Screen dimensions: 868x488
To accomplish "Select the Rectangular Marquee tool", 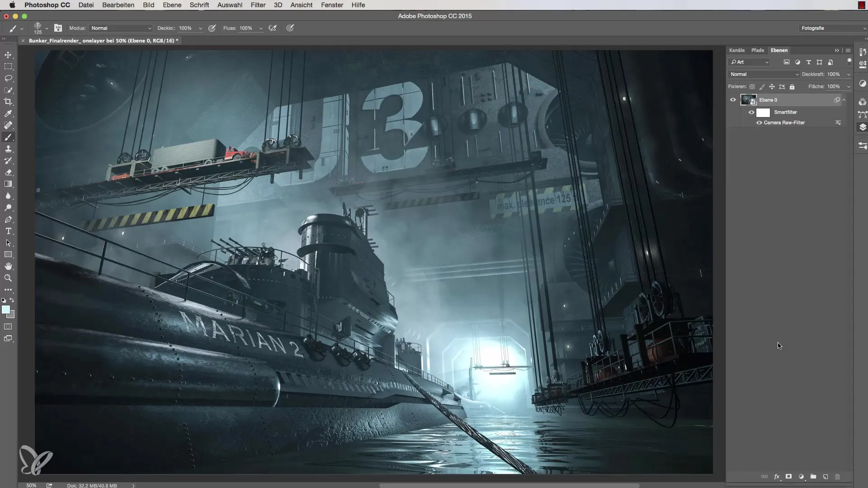I will coord(8,66).
